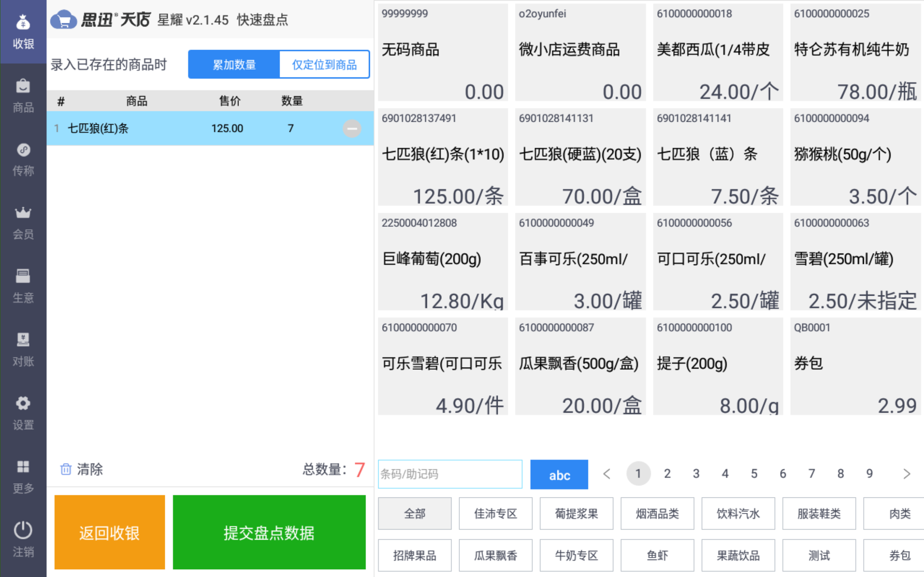This screenshot has height=577, width=924.
Task: Add 七匹狼（蓝）条 product tile
Action: [x=718, y=157]
